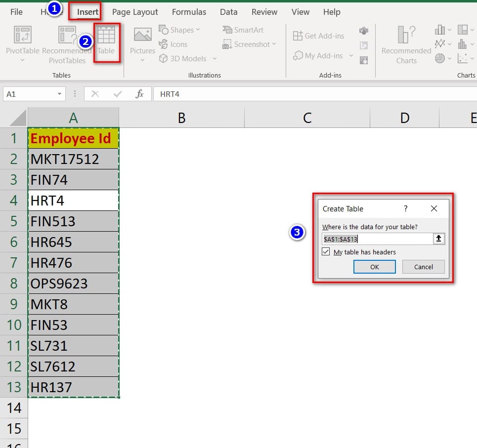Image resolution: width=477 pixels, height=448 pixels.
Task: Insert SmartArt graphic
Action: point(243,30)
